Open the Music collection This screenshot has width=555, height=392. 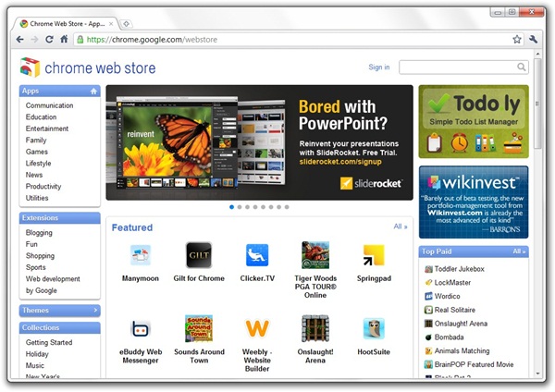[x=35, y=365]
